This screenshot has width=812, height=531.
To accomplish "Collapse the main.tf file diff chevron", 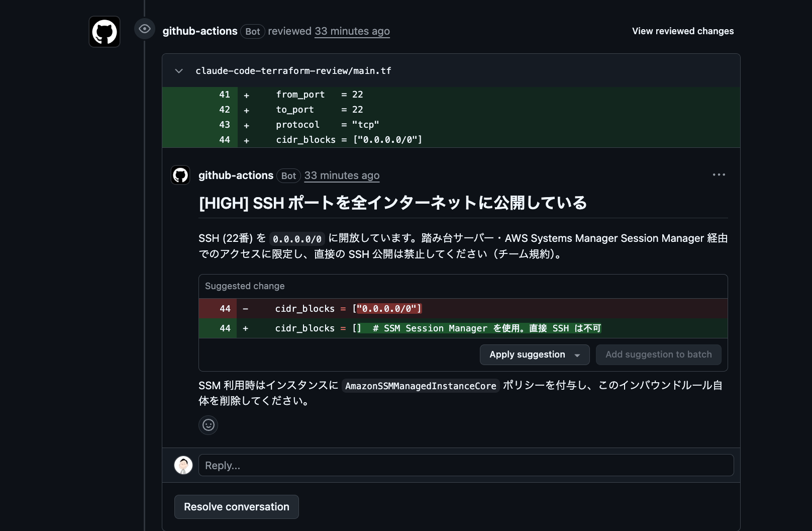I will click(x=179, y=71).
